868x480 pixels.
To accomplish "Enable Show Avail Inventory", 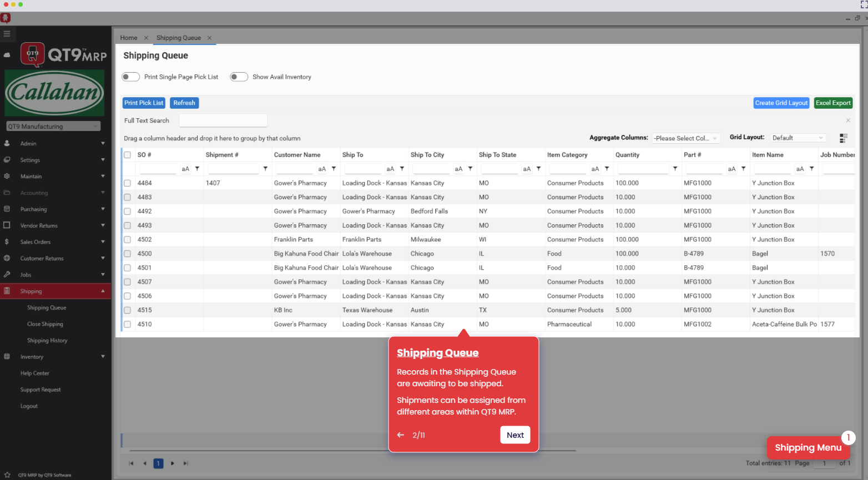I will click(x=239, y=77).
